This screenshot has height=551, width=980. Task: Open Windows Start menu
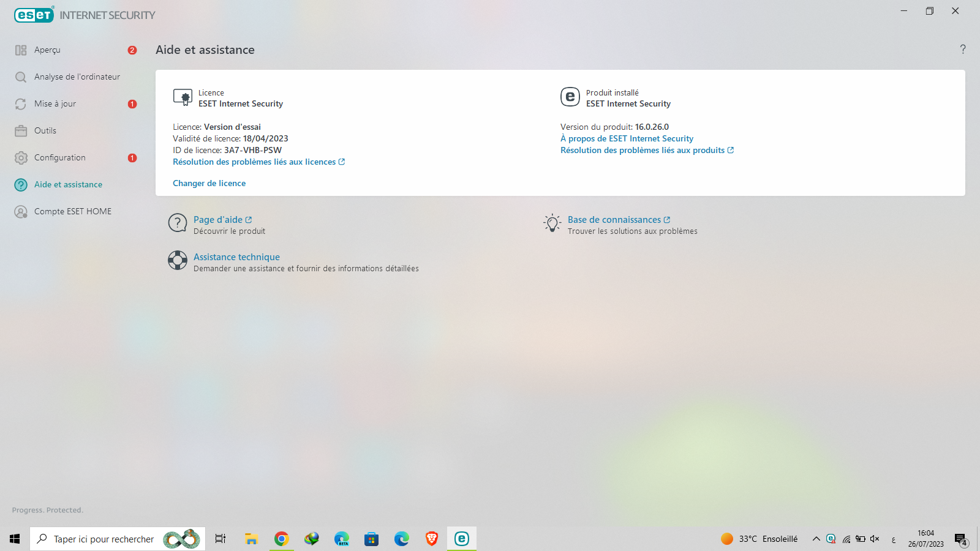(15, 539)
